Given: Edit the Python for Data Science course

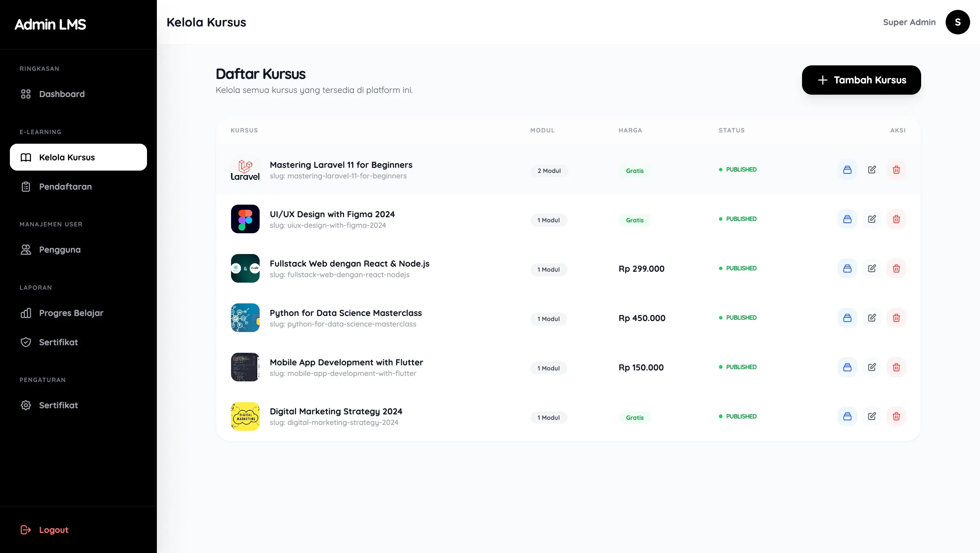Looking at the screenshot, I should click(x=871, y=318).
